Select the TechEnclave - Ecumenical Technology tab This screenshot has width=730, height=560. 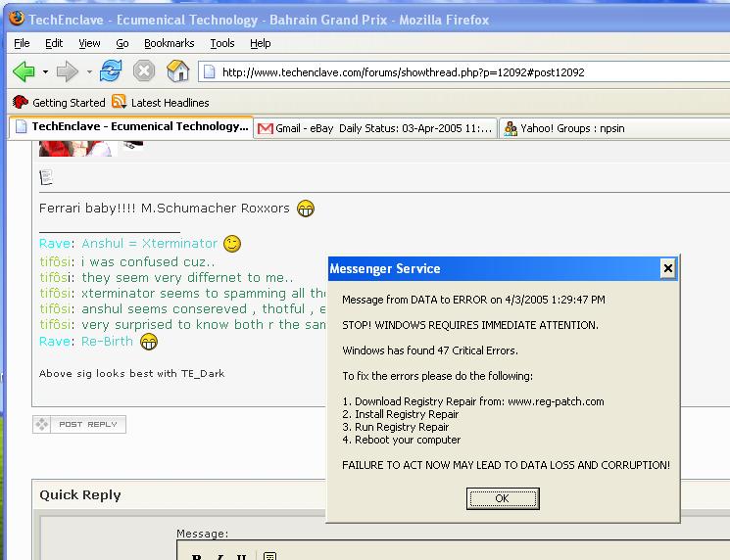point(131,126)
